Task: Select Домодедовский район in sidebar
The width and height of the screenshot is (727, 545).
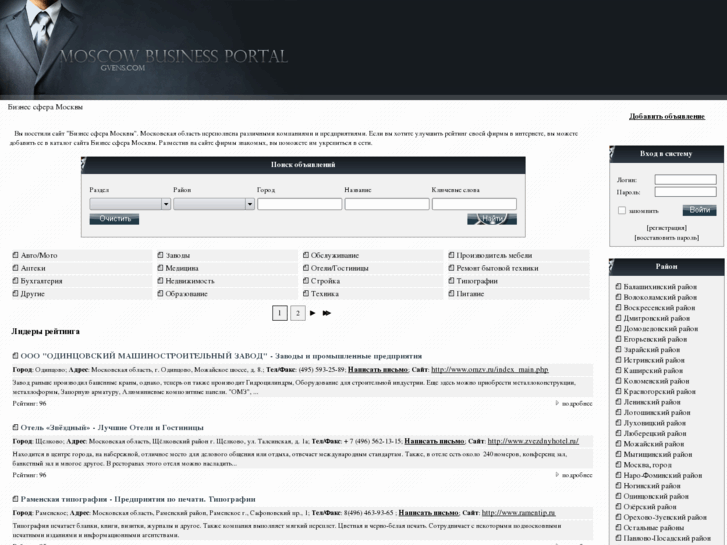Action: [x=661, y=329]
